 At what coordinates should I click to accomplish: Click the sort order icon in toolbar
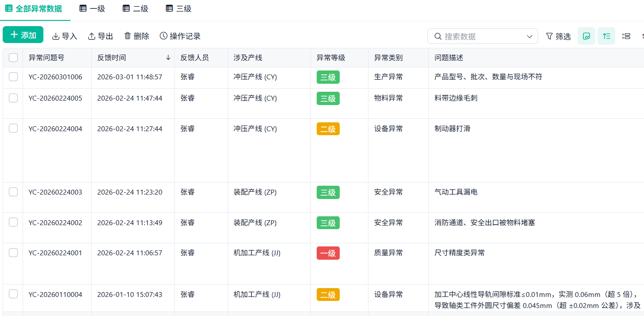pos(606,36)
